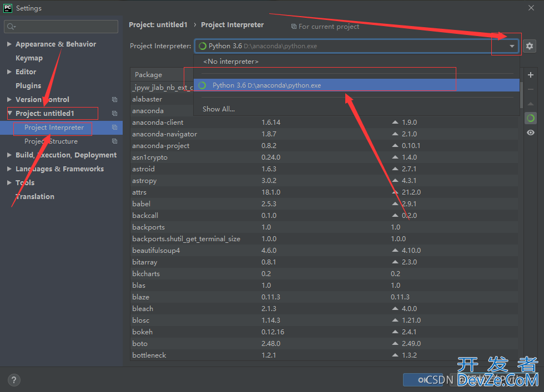Select the backcall package row

point(324,216)
